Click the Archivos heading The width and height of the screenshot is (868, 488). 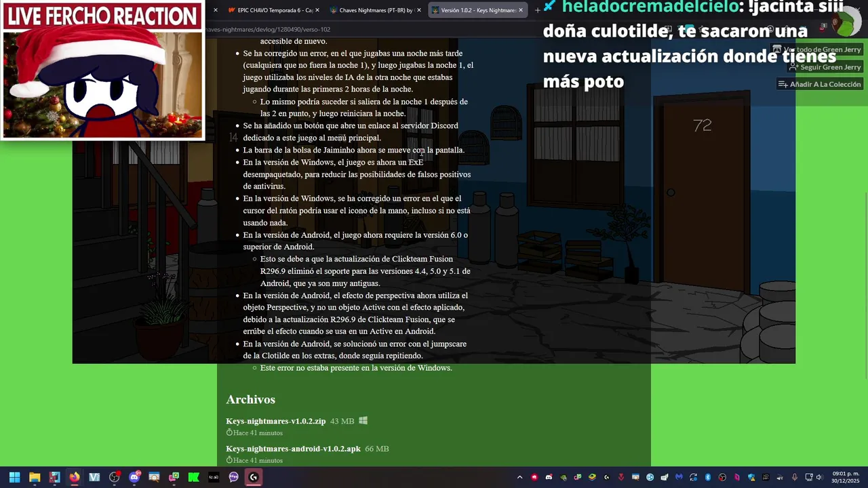point(250,399)
